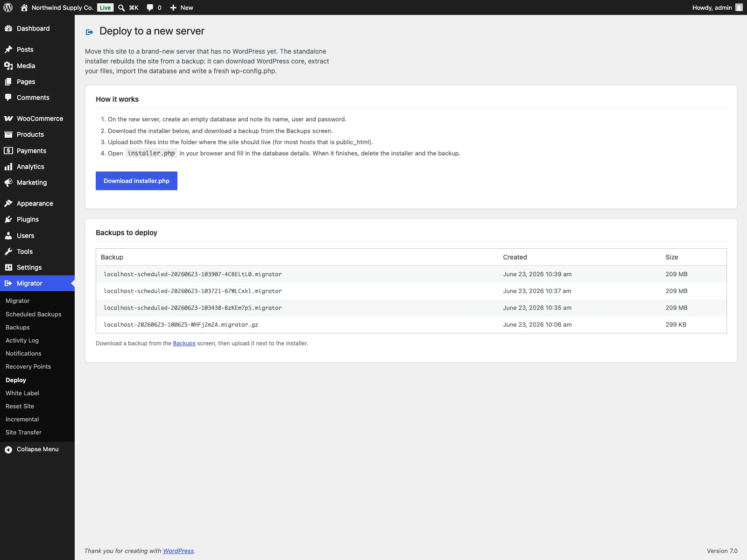Follow the Backups link below the table
Viewport: 747px width, 560px height.
(184, 343)
